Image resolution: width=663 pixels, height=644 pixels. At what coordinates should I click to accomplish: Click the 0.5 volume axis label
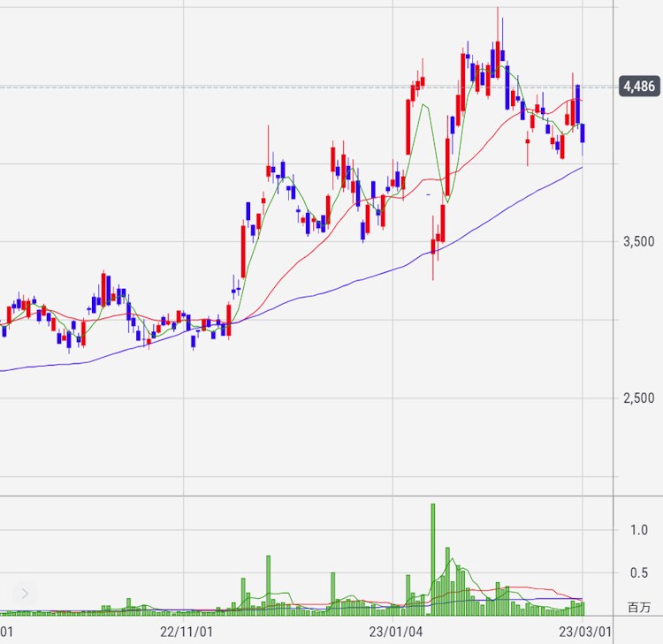pyautogui.click(x=639, y=573)
